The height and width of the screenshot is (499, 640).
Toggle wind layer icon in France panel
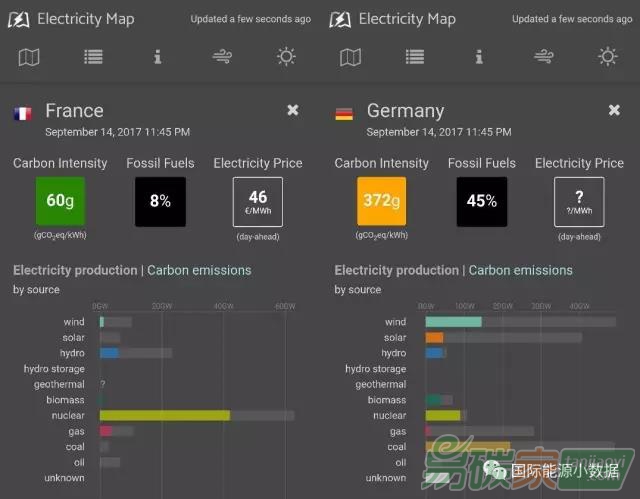[x=222, y=57]
